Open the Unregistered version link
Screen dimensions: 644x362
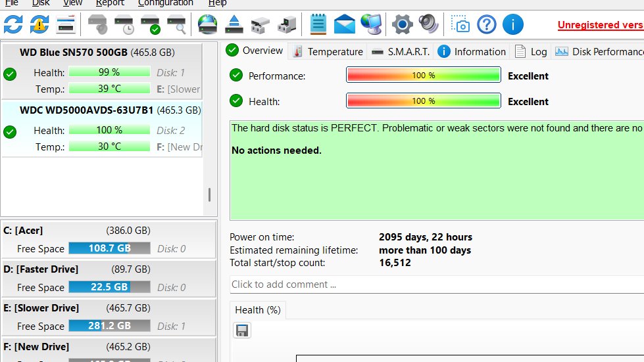(x=601, y=24)
